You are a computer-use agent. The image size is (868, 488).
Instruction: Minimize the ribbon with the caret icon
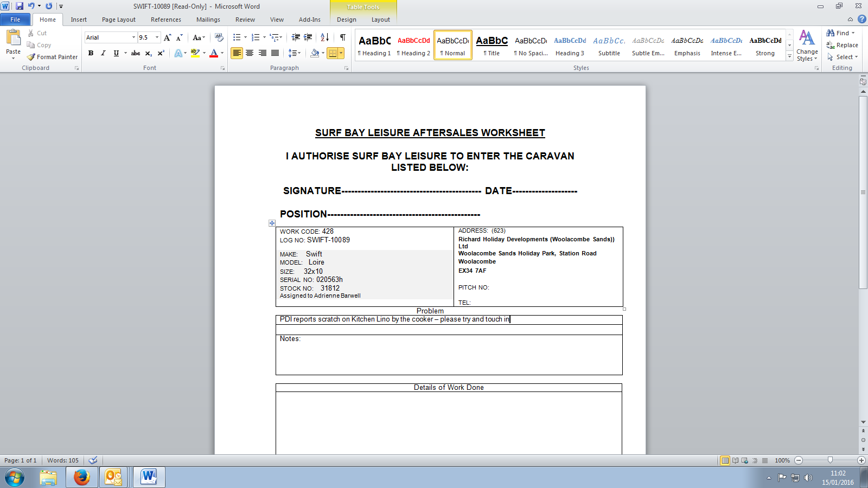[x=850, y=20]
